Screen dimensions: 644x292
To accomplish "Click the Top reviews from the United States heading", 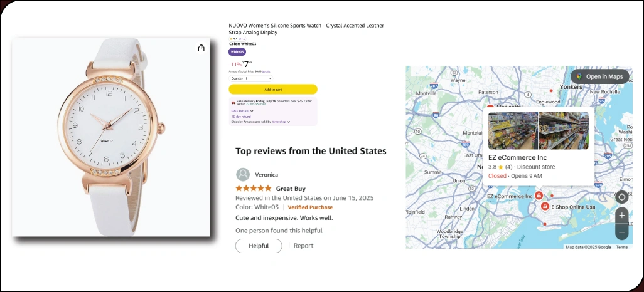I will (311, 151).
